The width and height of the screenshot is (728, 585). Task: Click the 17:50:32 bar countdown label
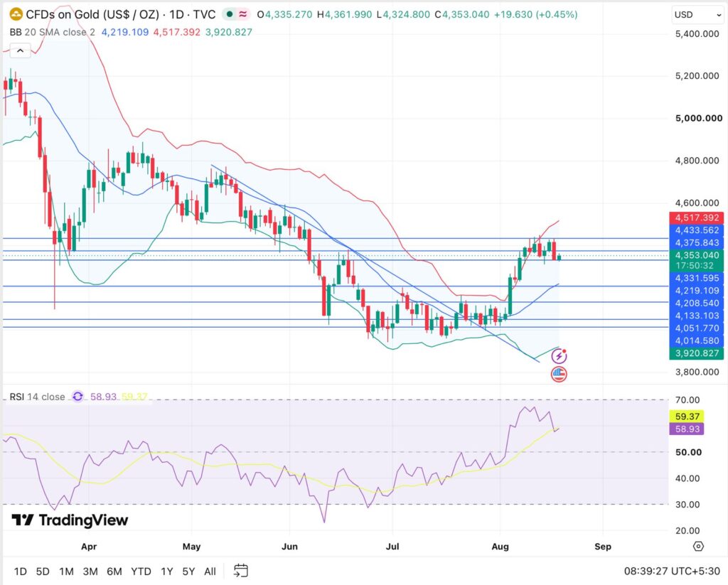coord(695,266)
